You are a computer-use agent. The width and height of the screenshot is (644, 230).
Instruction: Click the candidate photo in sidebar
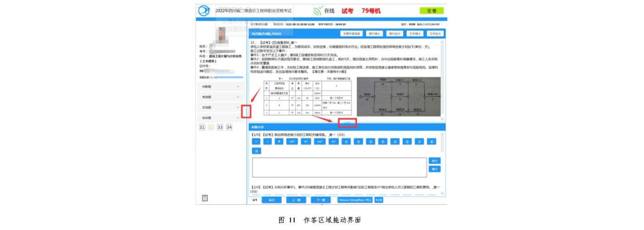click(x=222, y=35)
